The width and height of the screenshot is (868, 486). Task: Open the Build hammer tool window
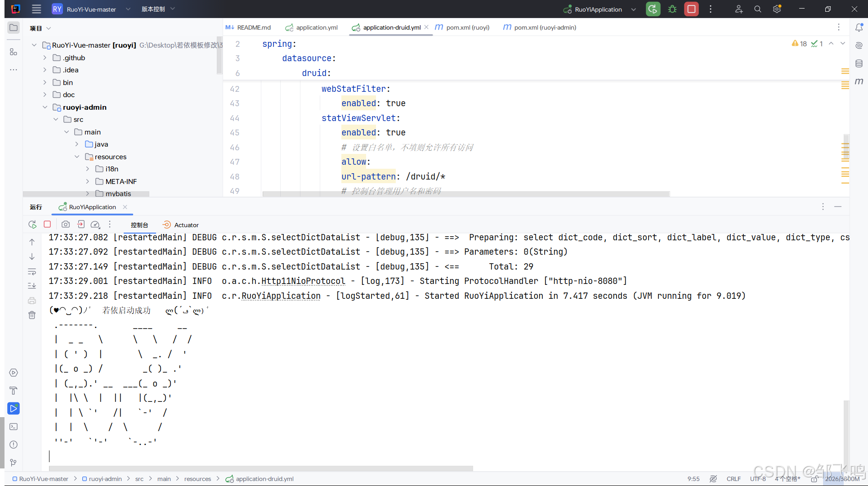(x=13, y=391)
